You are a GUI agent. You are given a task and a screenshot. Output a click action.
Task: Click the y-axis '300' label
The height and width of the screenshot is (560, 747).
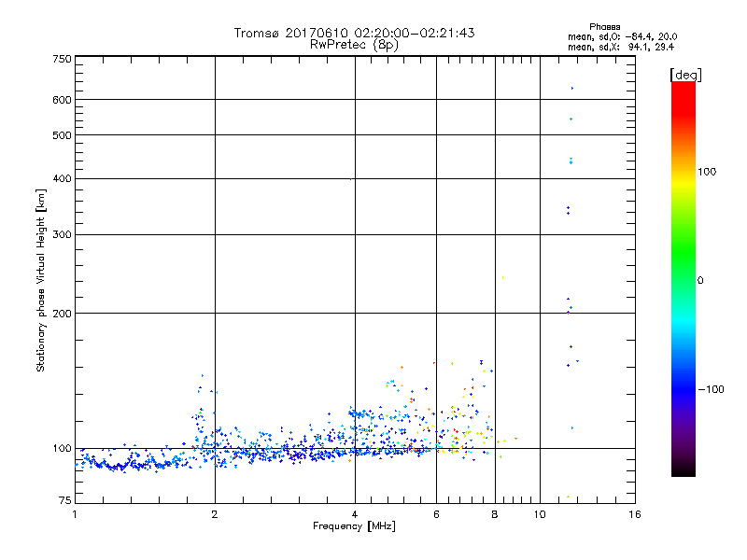click(x=62, y=235)
